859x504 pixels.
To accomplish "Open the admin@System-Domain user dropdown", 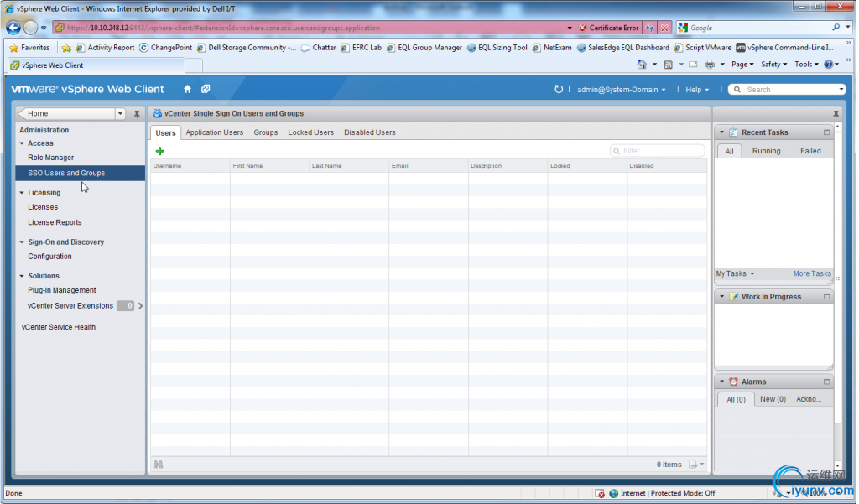I will pyautogui.click(x=622, y=90).
